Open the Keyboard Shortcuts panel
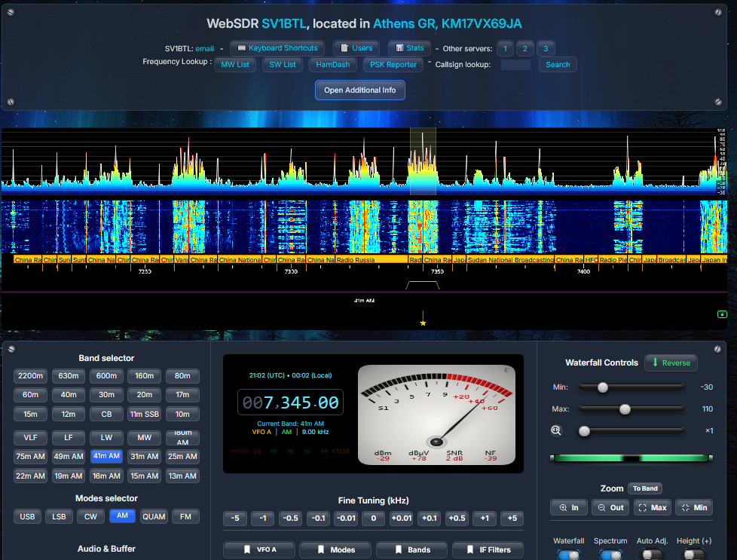 click(x=277, y=48)
